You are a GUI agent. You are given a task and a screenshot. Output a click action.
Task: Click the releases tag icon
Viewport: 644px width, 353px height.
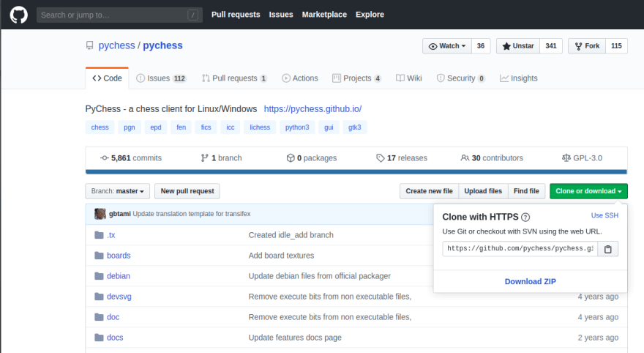tap(381, 157)
